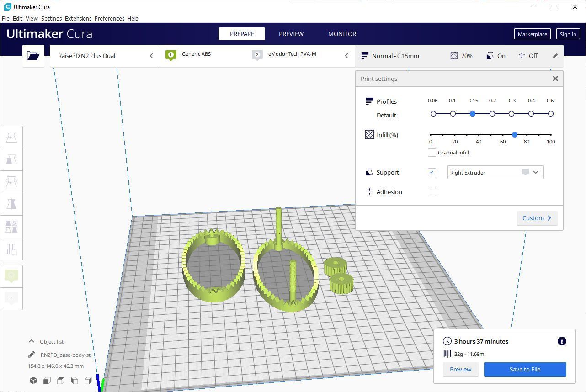586x392 pixels.
Task: Click the pencil icon beside RN2PD_base-body-stl
Action: point(32,355)
